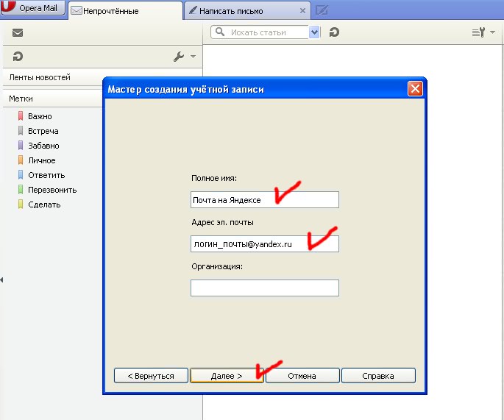The width and height of the screenshot is (504, 420).
Task: Click the Адрес эл. почты input field
Action: tap(265, 243)
